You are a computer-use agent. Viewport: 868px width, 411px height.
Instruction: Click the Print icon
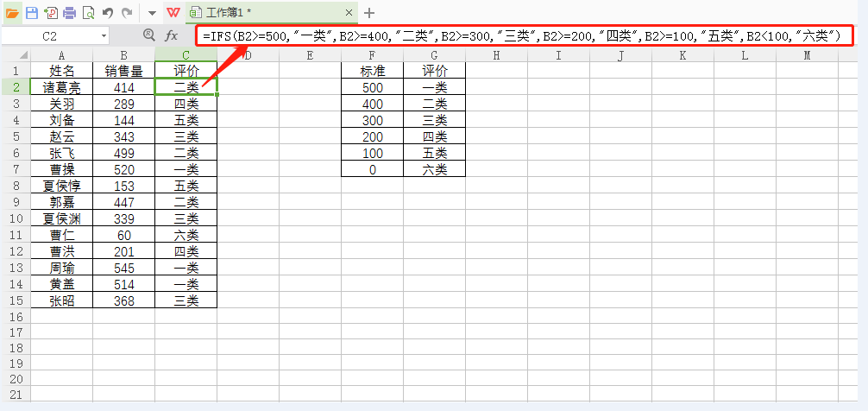coord(69,12)
